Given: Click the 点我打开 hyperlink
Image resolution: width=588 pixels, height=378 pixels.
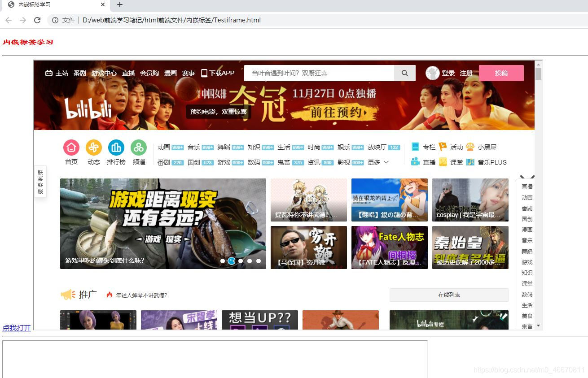Looking at the screenshot, I should pos(17,328).
